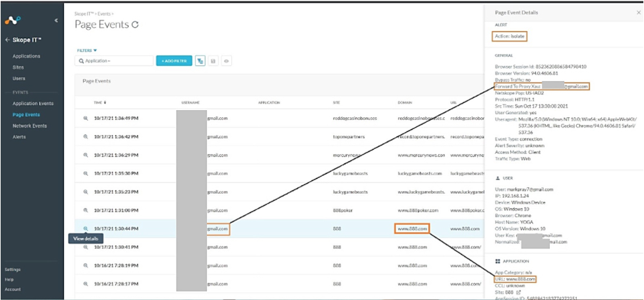View details for 10/16/21 7:28:19 PM event
The width and height of the screenshot is (644, 300).
pyautogui.click(x=86, y=266)
